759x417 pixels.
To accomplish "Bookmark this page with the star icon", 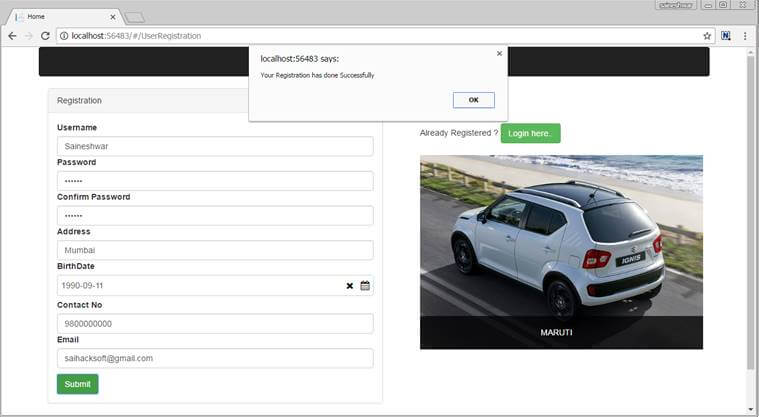I will click(x=707, y=36).
